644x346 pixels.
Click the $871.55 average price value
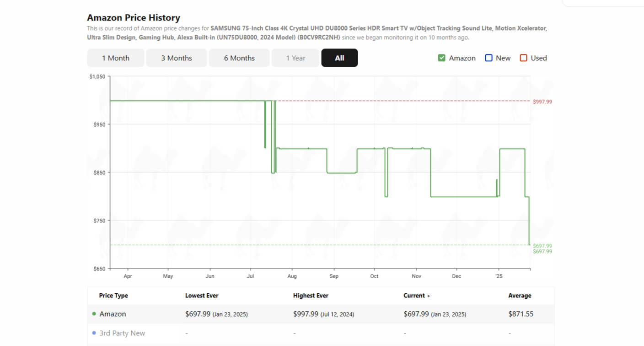[x=521, y=314]
